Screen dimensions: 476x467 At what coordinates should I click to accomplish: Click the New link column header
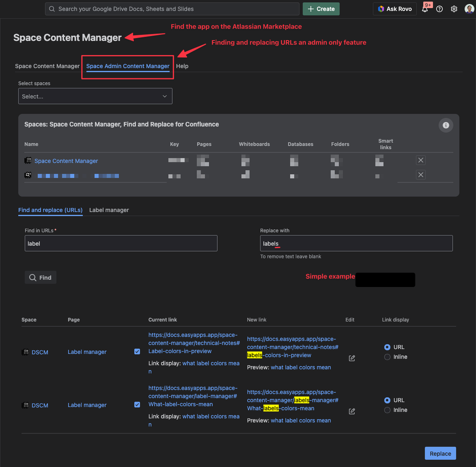(x=256, y=319)
